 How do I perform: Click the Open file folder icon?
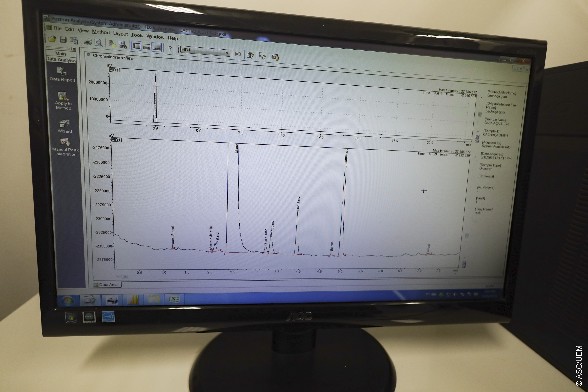click(x=52, y=39)
